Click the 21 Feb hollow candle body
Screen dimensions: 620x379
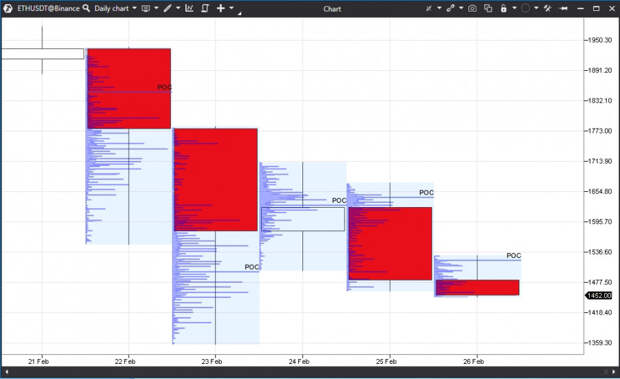tap(42, 54)
